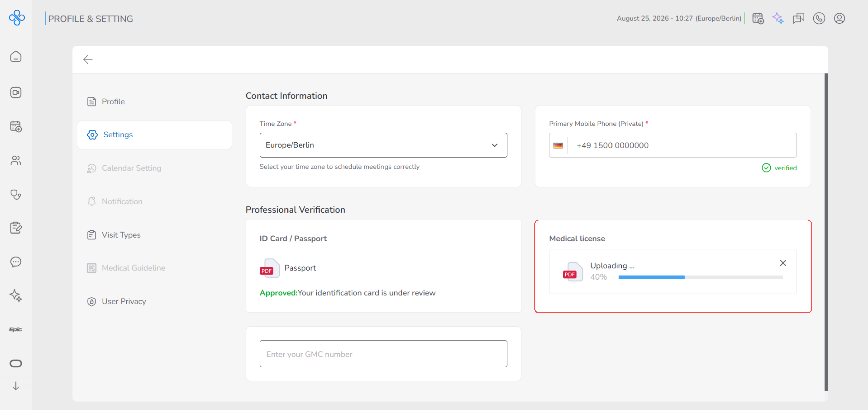This screenshot has width=868, height=410.
Task: Go back using the left arrow
Action: pos(88,60)
